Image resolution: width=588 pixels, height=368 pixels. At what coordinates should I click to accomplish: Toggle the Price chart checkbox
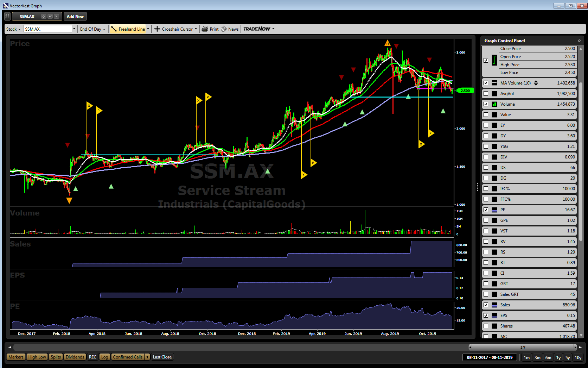point(486,60)
